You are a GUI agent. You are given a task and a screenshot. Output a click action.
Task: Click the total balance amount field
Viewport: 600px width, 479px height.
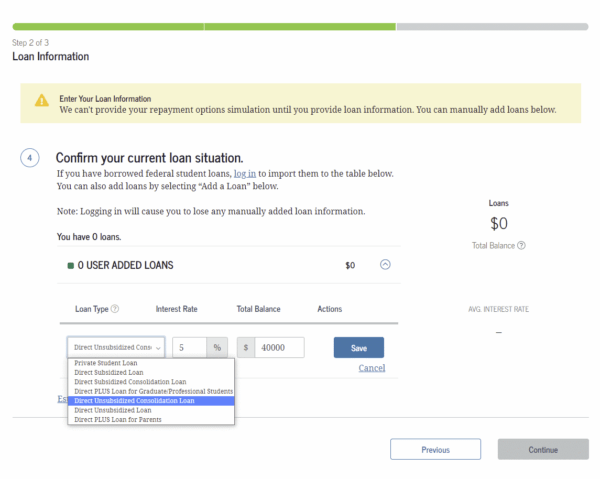[x=279, y=347]
